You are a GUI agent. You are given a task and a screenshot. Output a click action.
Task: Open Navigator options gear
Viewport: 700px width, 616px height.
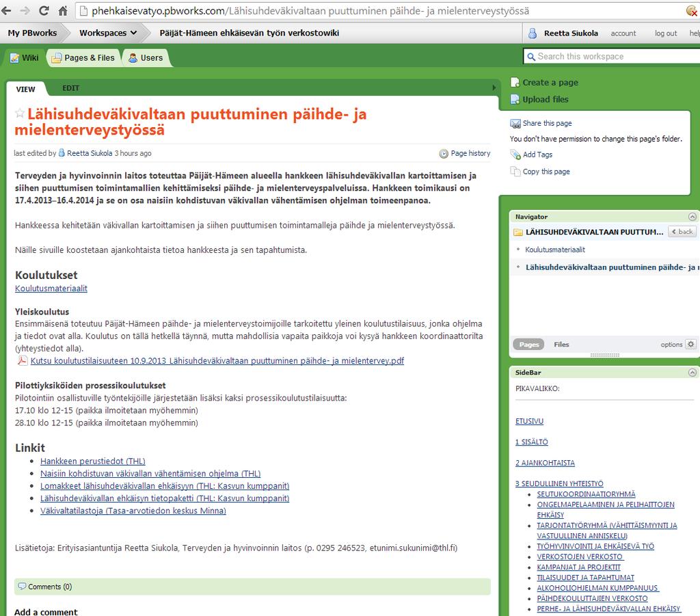click(x=691, y=344)
